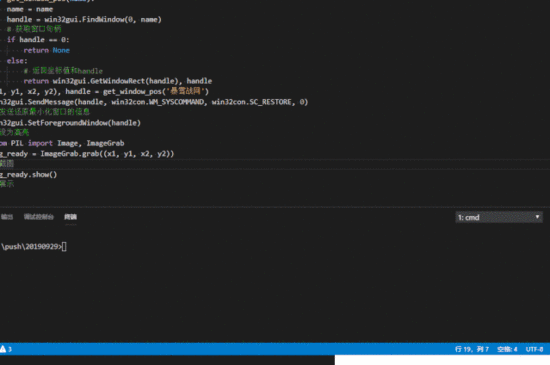Click the return None statement

(x=46, y=50)
